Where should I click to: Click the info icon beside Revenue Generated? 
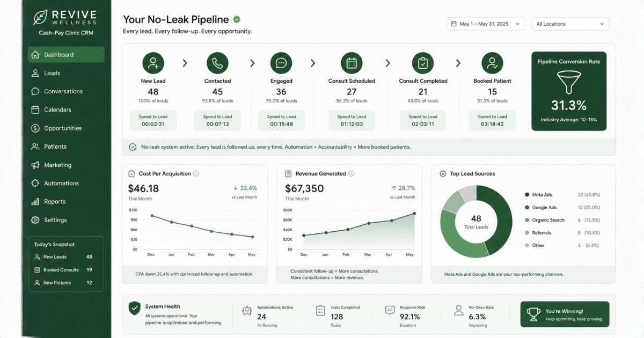tap(351, 174)
